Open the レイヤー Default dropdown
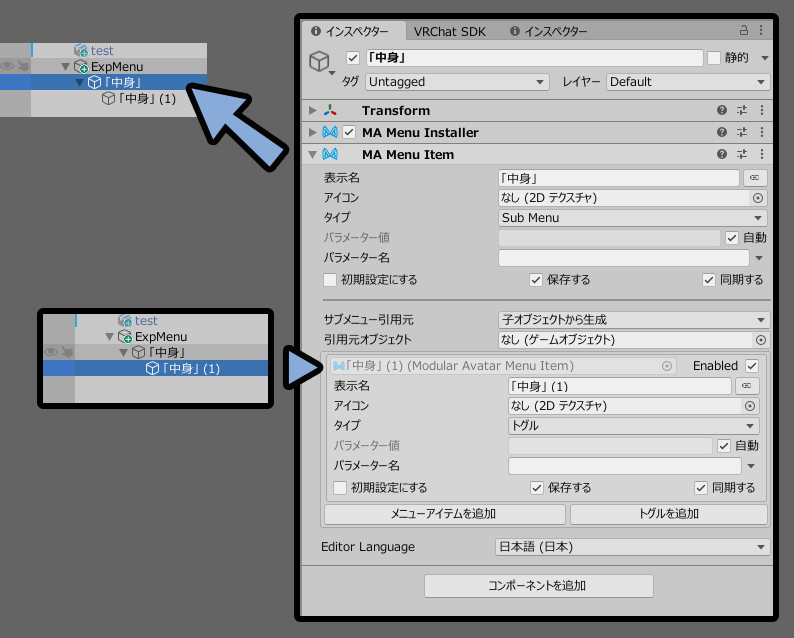 688,82
